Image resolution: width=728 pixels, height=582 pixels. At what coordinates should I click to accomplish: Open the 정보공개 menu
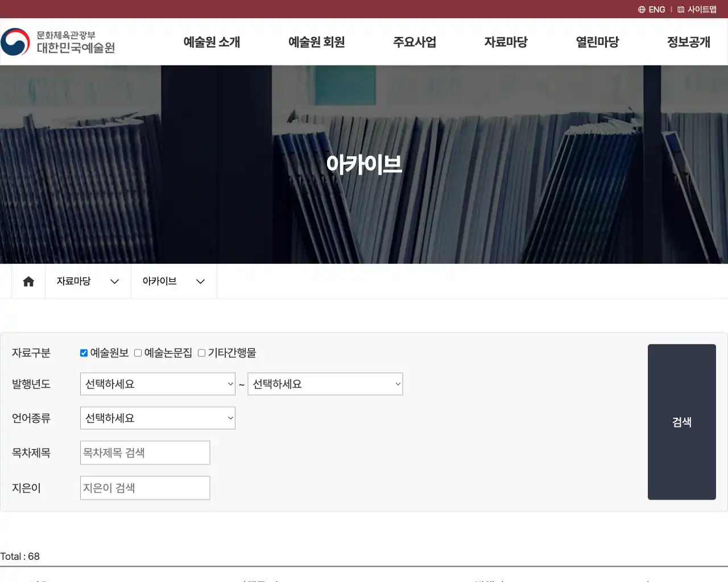coord(689,41)
